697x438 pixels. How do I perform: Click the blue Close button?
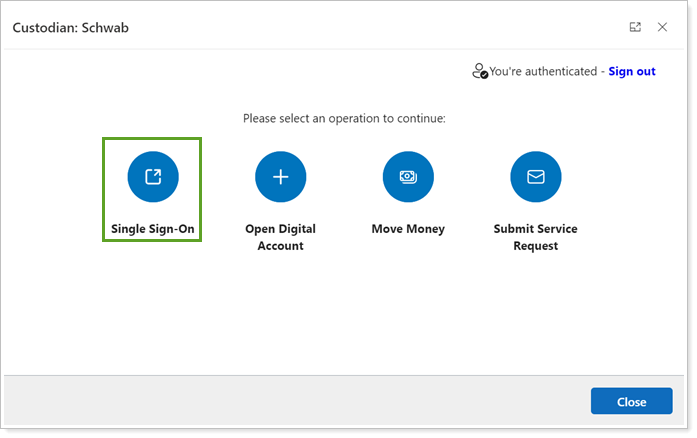tap(631, 401)
